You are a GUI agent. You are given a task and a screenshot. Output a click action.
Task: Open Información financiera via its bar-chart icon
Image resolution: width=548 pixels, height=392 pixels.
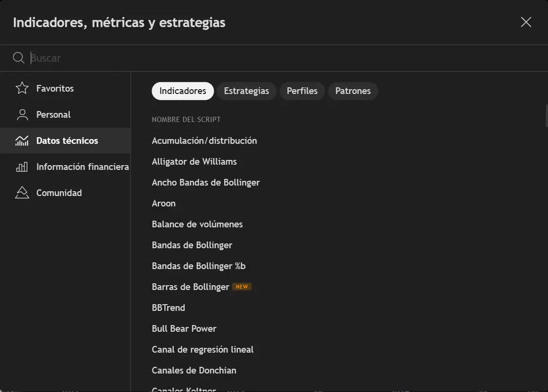pyautogui.click(x=22, y=167)
